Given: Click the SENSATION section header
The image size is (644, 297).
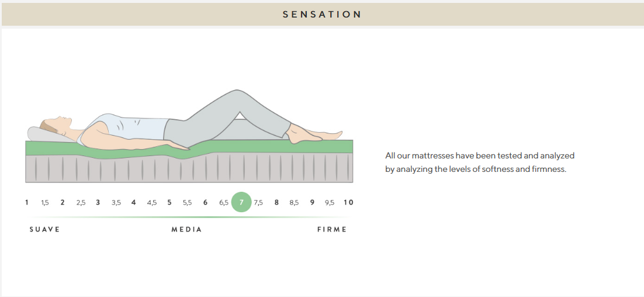Looking at the screenshot, I should pyautogui.click(x=322, y=15).
